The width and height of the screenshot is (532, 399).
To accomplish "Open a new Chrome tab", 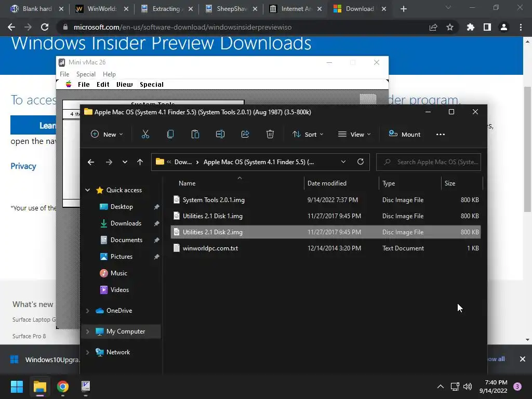I will coord(403,9).
